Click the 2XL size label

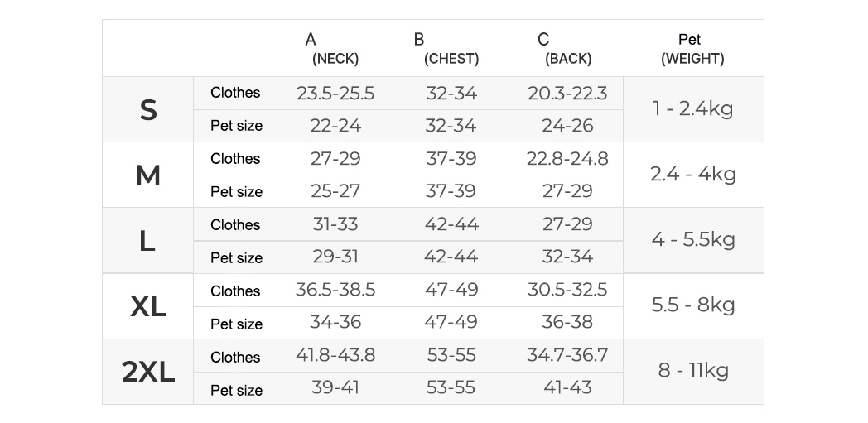[148, 373]
